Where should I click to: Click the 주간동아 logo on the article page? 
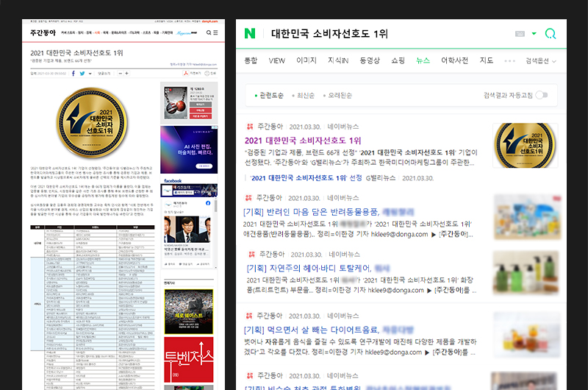[x=43, y=32]
